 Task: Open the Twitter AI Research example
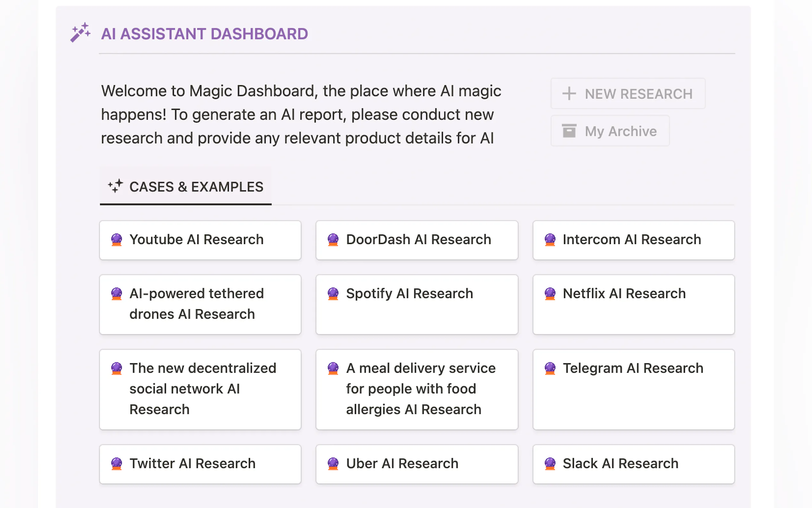[x=200, y=463]
